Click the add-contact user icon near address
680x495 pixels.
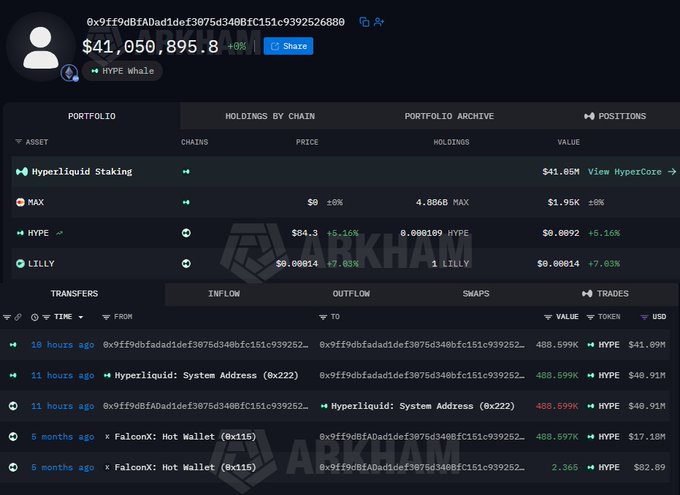click(x=379, y=22)
